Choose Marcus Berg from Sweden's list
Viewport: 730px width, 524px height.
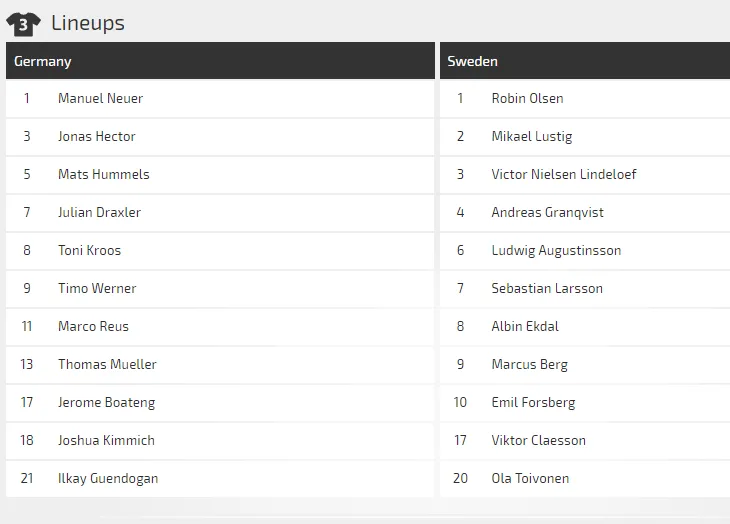click(529, 364)
